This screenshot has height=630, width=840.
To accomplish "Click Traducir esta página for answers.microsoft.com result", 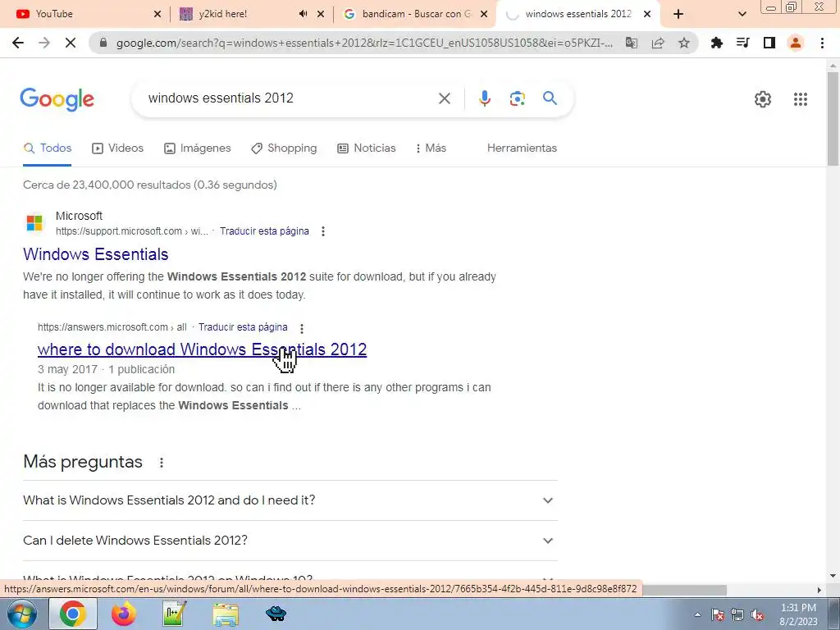I will [243, 327].
